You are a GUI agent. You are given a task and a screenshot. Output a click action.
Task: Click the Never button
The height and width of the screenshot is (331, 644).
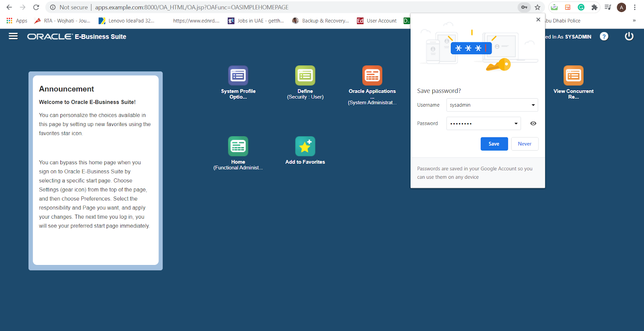click(524, 144)
